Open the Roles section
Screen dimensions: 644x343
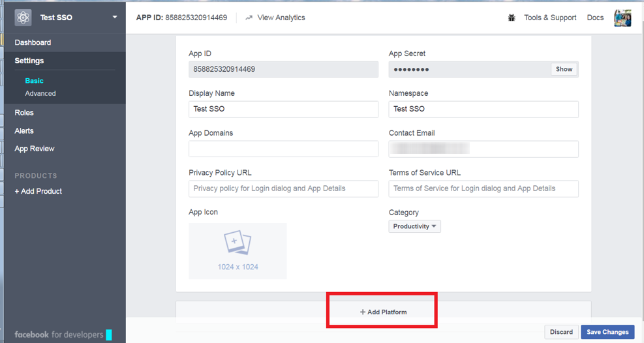pyautogui.click(x=24, y=113)
